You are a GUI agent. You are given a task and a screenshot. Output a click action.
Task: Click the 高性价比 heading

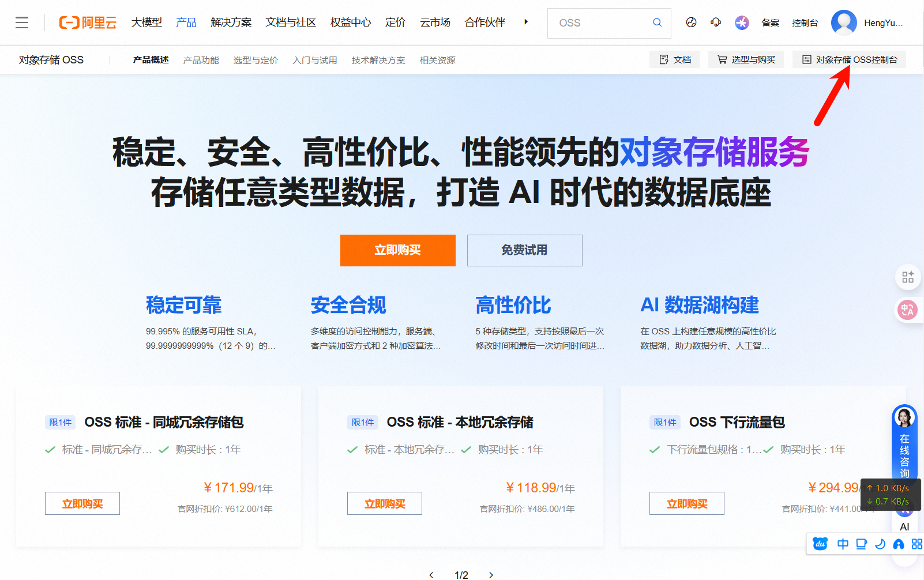tap(513, 305)
